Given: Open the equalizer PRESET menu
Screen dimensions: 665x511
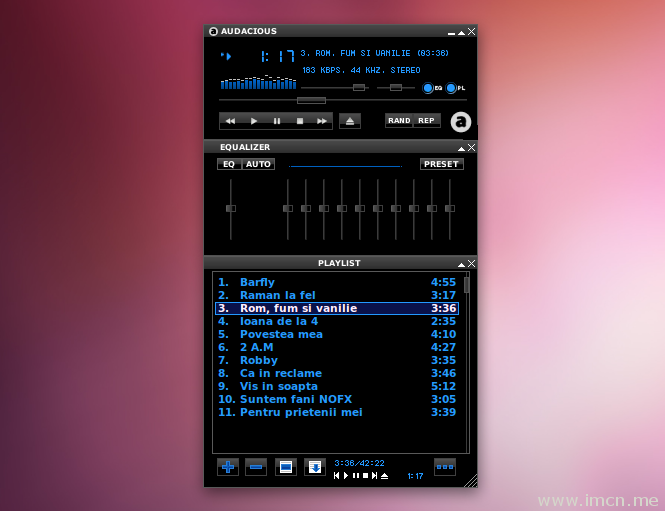Looking at the screenshot, I should (441, 164).
